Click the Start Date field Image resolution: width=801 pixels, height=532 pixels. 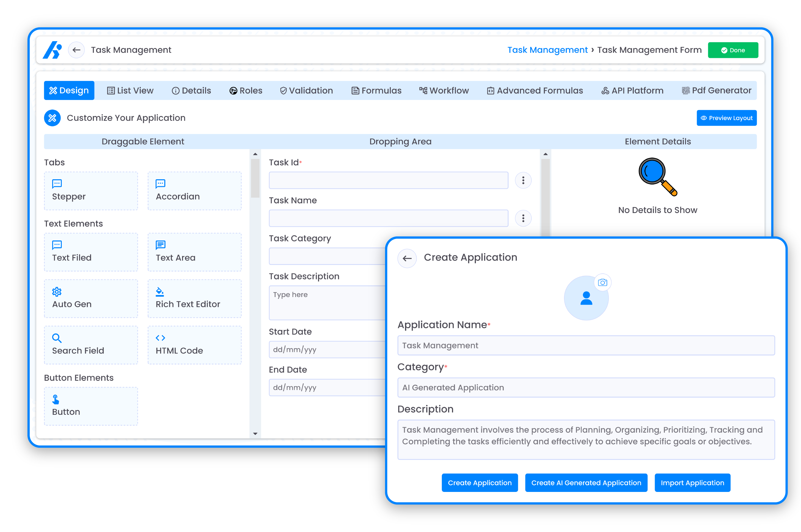pyautogui.click(x=327, y=349)
